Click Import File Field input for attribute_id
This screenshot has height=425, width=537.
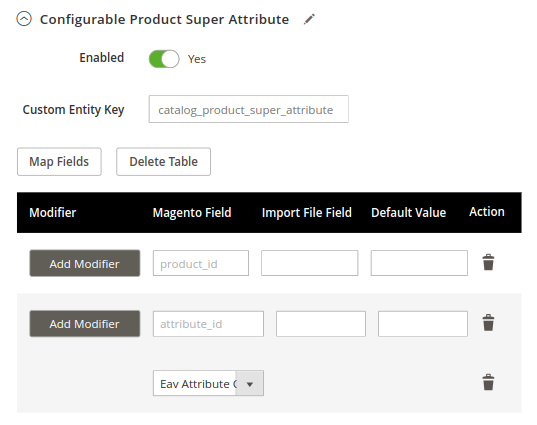(321, 324)
